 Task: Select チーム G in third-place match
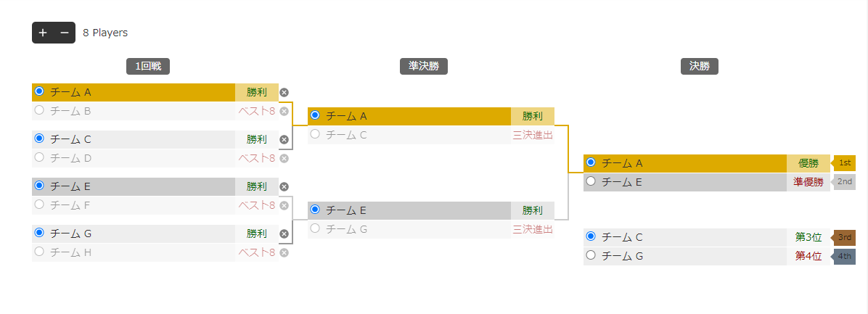pos(591,255)
